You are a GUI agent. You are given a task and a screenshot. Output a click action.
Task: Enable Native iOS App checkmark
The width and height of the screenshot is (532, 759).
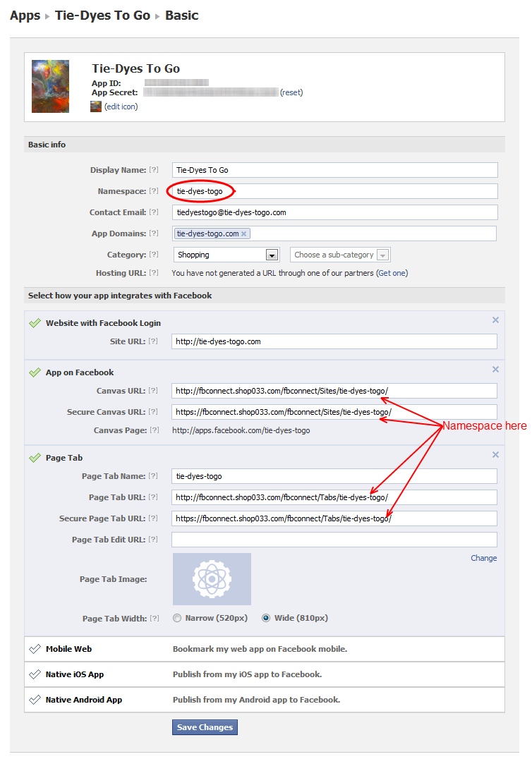coord(35,674)
